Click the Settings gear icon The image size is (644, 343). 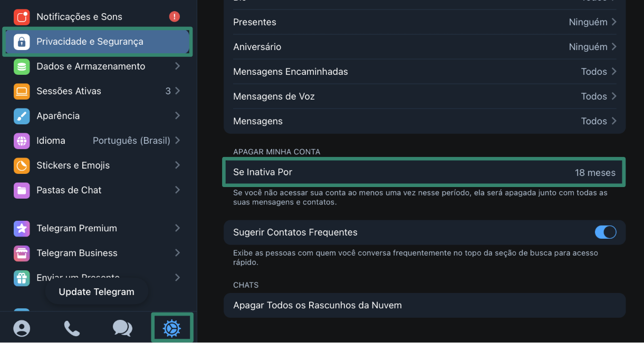[x=172, y=328]
